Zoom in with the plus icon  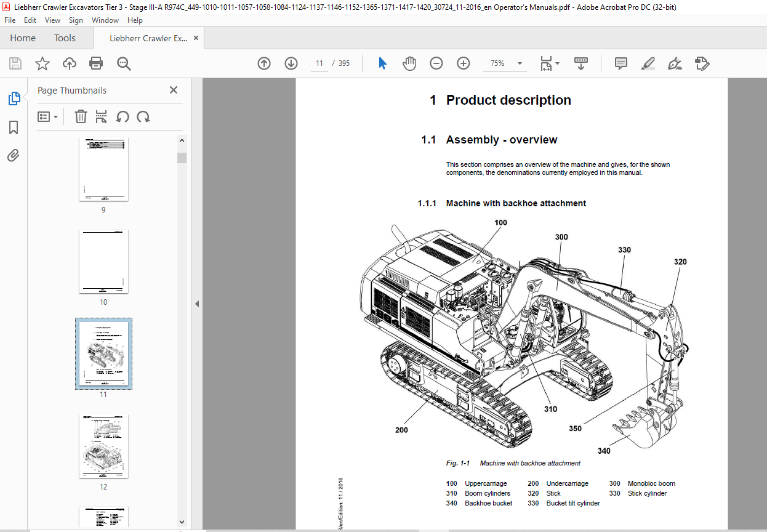[464, 63]
